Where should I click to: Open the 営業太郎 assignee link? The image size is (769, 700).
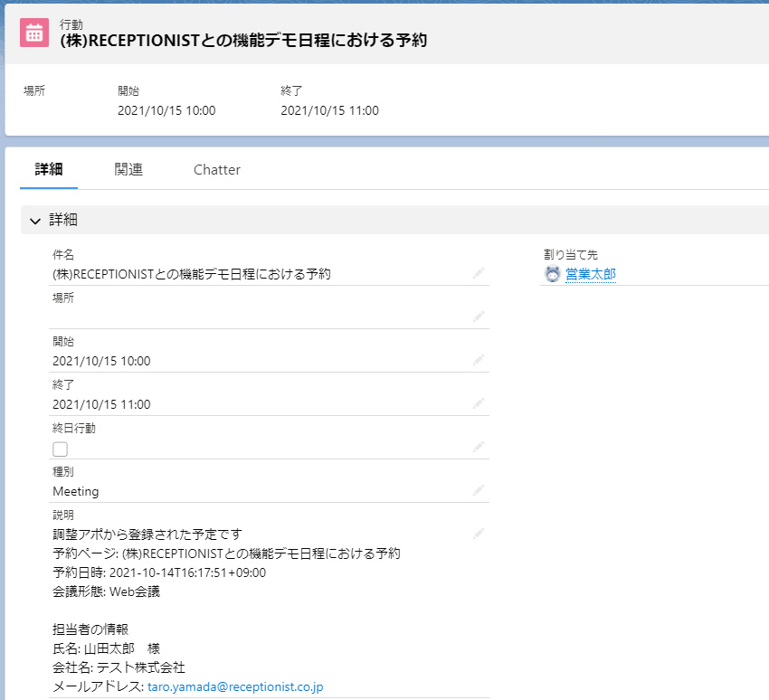[x=590, y=274]
